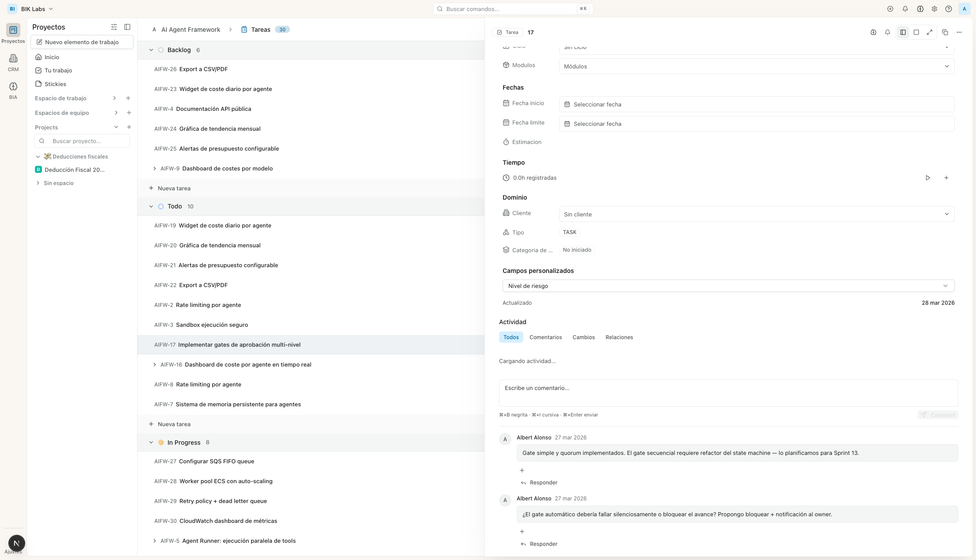Switch to Comentarios activity tab
The width and height of the screenshot is (976, 560).
(x=545, y=337)
